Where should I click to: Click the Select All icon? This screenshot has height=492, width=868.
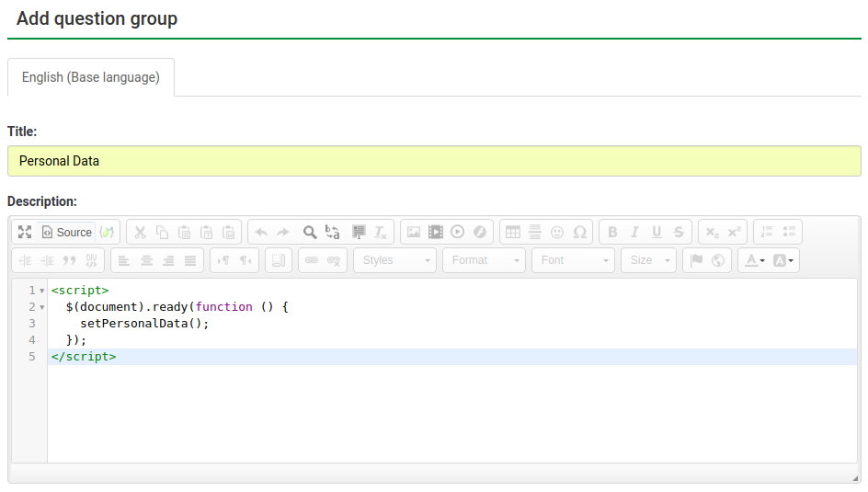(359, 232)
